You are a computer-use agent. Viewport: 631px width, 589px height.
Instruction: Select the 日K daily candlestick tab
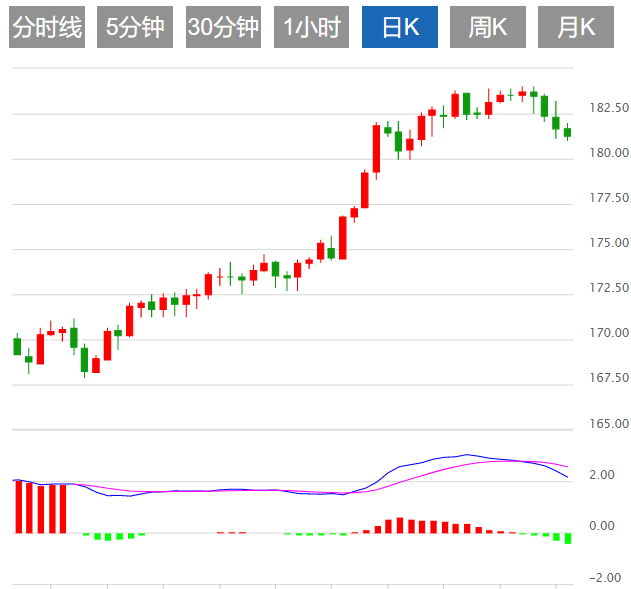[x=400, y=28]
